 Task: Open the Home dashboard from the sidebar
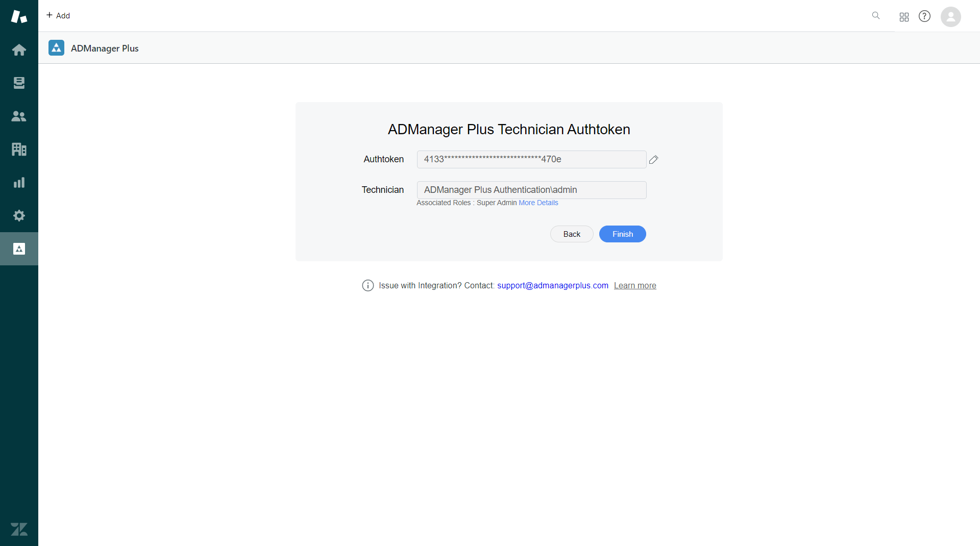(x=19, y=49)
